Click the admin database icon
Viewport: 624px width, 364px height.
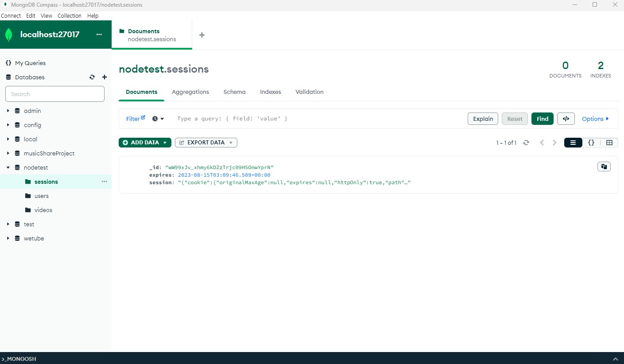[x=17, y=111]
